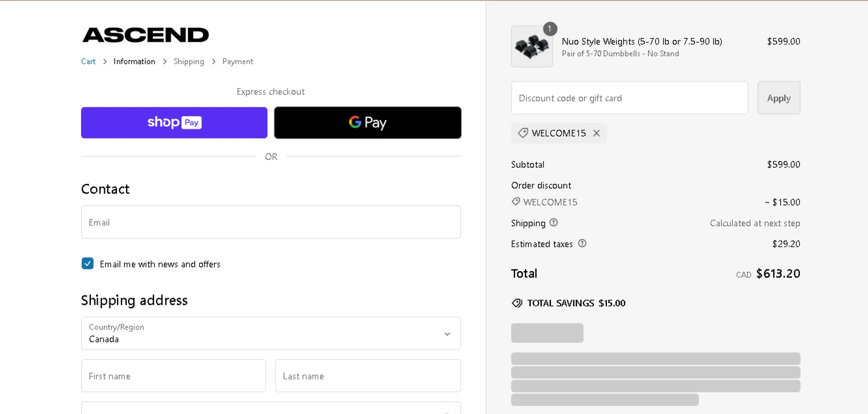Click the Estimated taxes help icon
This screenshot has height=414, width=868.
[582, 243]
